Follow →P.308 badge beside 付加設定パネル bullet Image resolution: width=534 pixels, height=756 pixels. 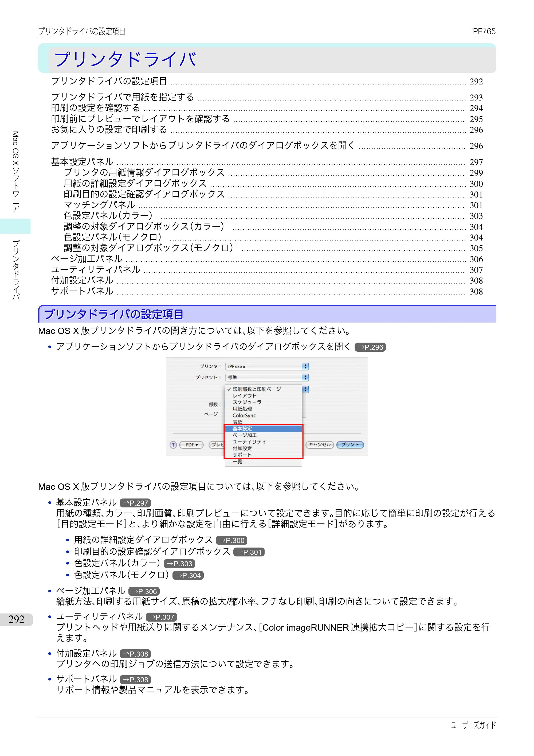tap(135, 654)
